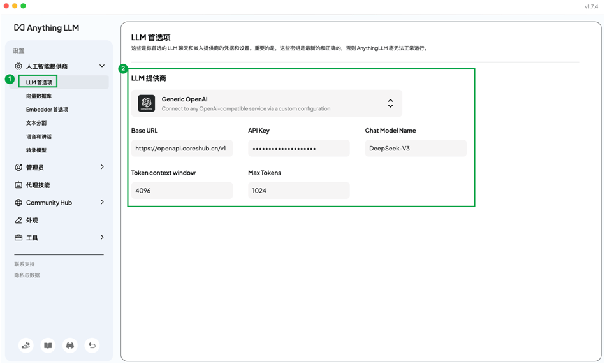Open the support hand-heart icon button
This screenshot has height=364, width=605.
pos(26,345)
